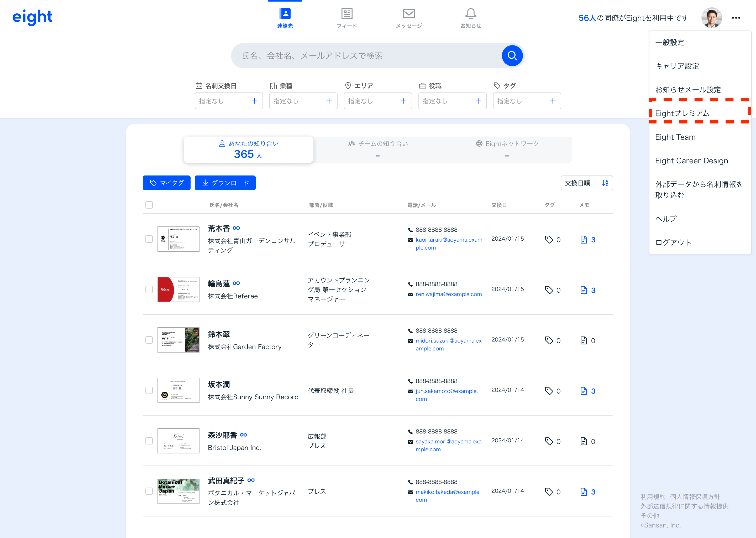The height and width of the screenshot is (538, 756).
Task: Open the 森沙耶香 business card thumbnail
Action: pyautogui.click(x=178, y=441)
